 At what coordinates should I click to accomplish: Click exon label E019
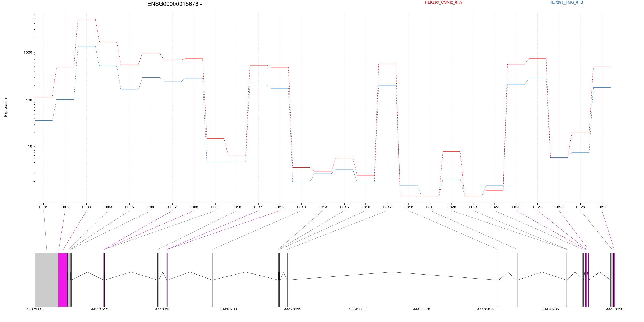click(430, 207)
